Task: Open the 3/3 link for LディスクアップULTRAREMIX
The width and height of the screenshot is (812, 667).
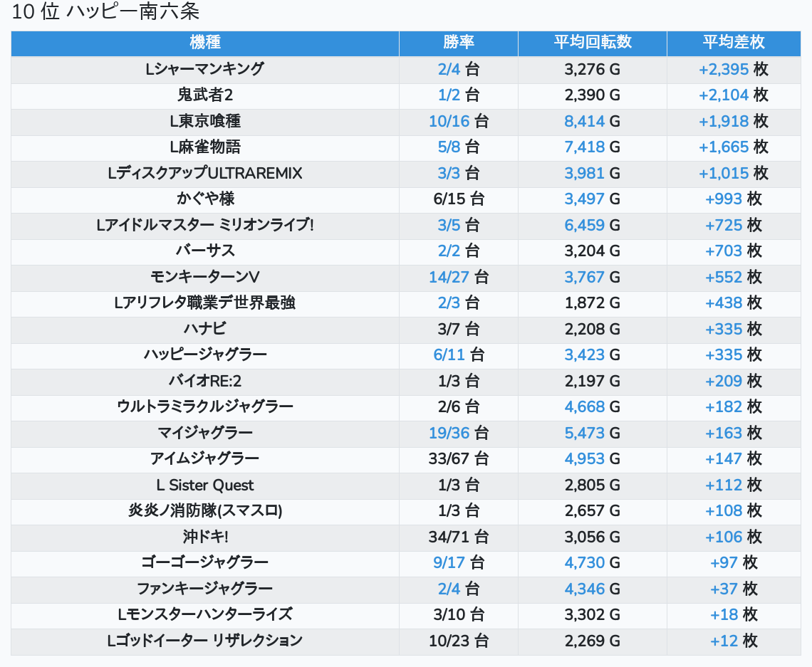Action: coord(449,174)
